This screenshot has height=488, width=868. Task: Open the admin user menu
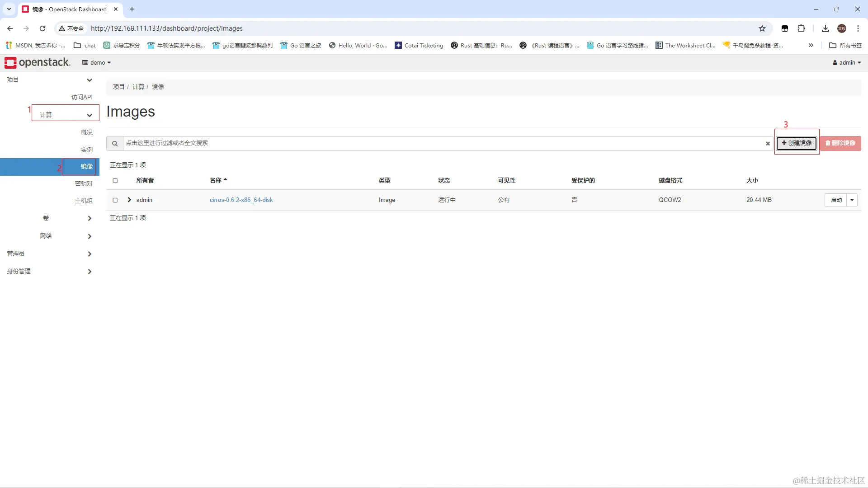point(846,63)
